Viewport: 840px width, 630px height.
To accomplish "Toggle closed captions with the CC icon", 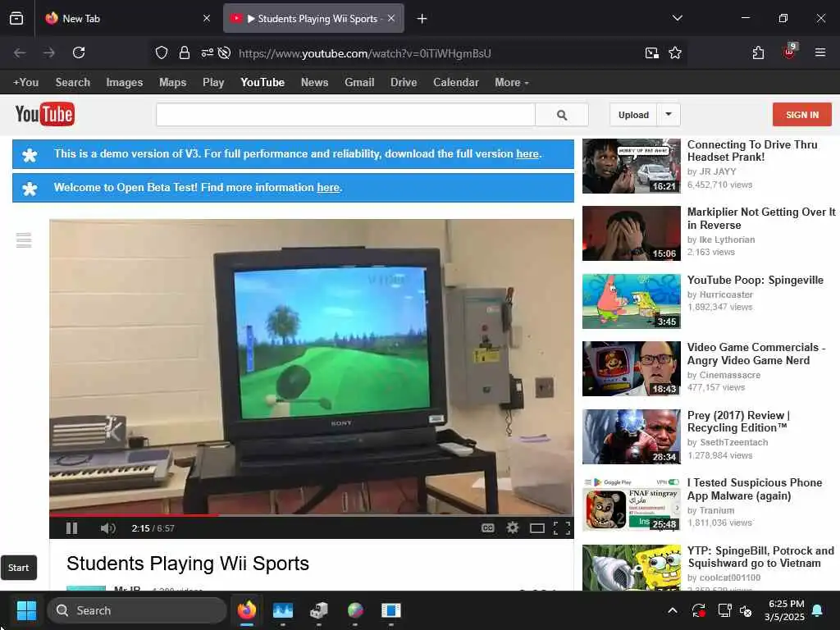I will click(x=487, y=528).
